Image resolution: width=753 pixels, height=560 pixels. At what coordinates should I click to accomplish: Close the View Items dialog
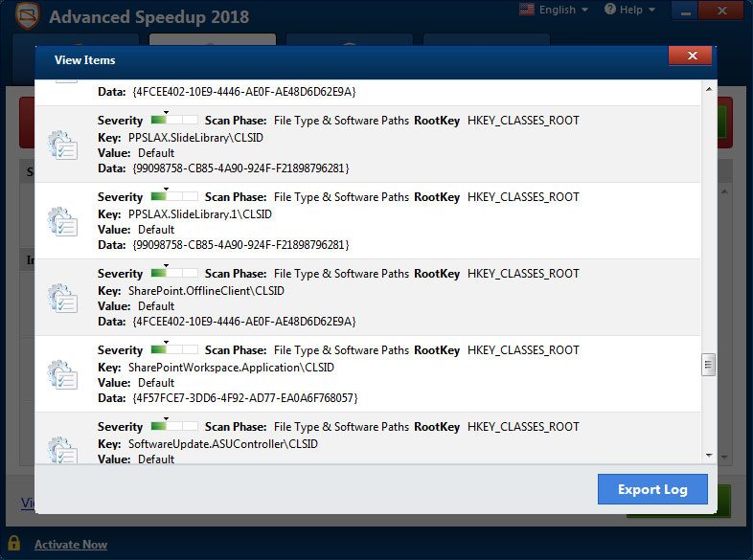(x=689, y=57)
